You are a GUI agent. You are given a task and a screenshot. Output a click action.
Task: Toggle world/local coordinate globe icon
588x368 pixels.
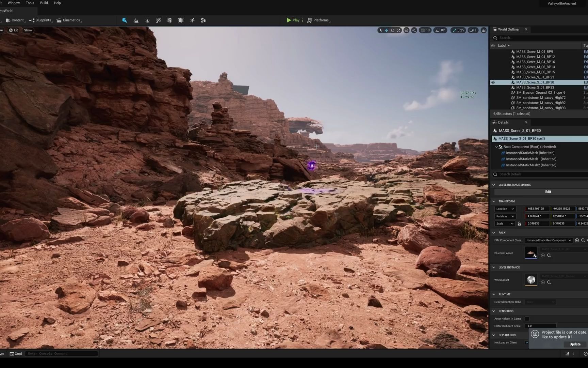coord(406,30)
